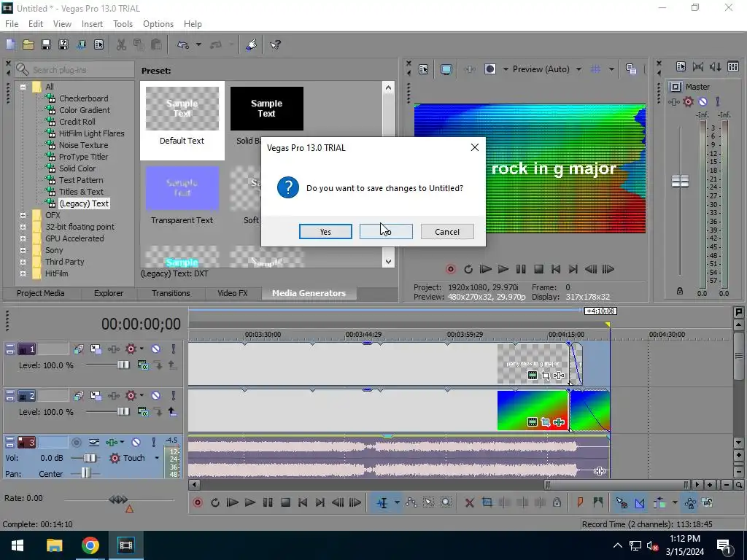The image size is (747, 560).
Task: Toggle Enable Snapping in timeline toolbar
Action: (622, 502)
